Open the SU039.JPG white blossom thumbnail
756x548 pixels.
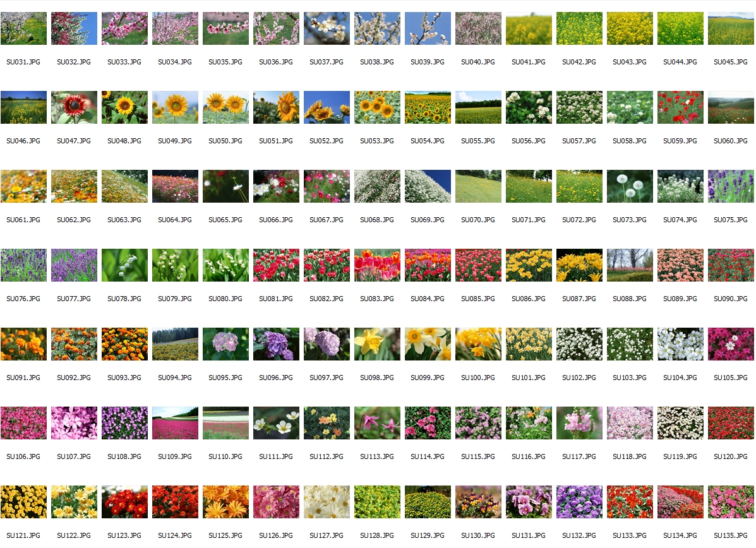(428, 28)
